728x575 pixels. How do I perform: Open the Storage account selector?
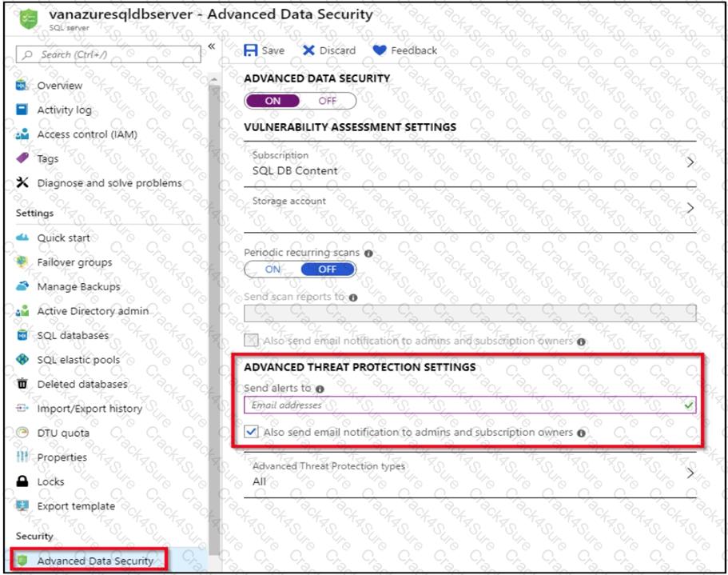689,206
